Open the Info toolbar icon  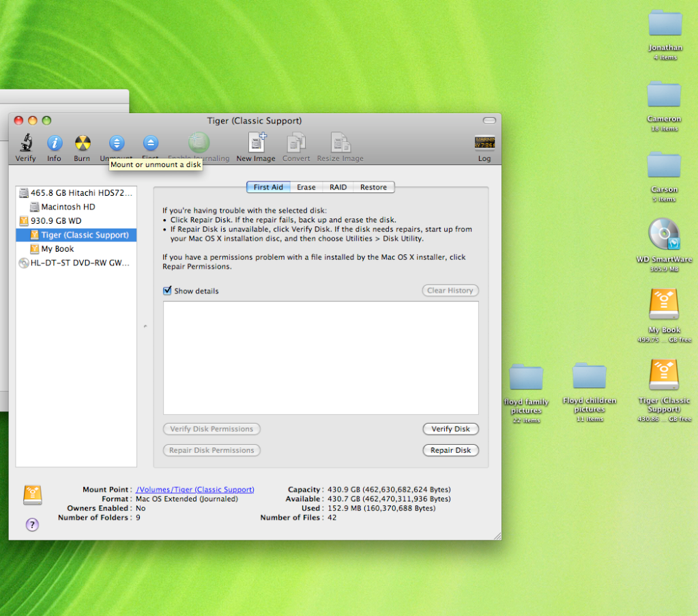click(x=55, y=143)
